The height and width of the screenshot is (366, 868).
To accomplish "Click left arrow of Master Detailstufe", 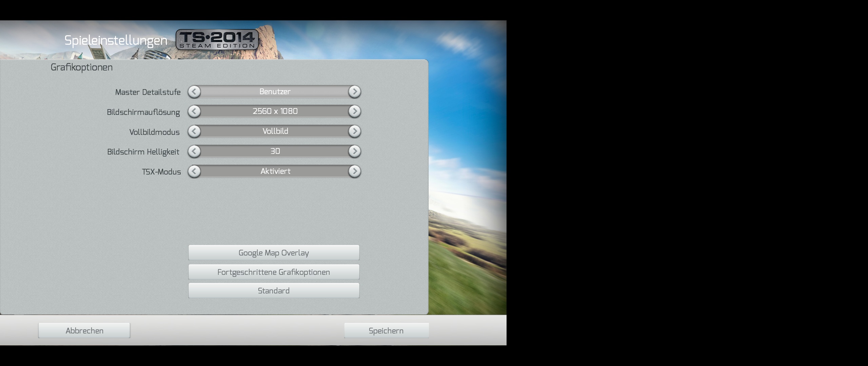I will pyautogui.click(x=194, y=92).
